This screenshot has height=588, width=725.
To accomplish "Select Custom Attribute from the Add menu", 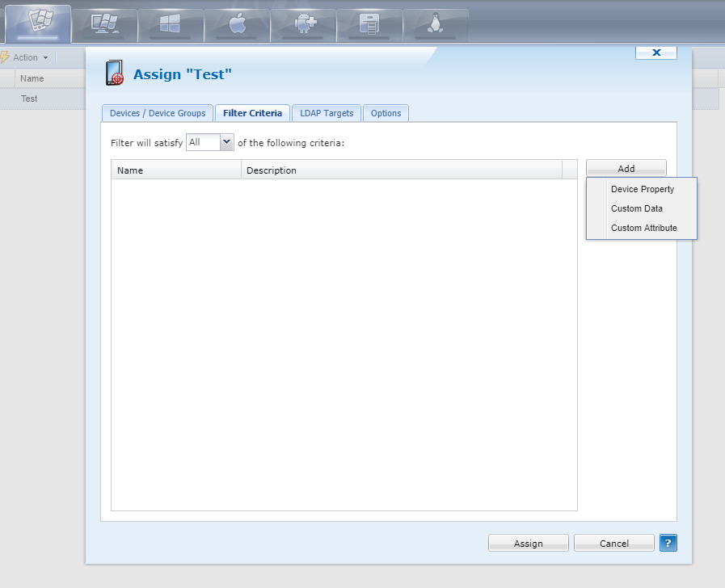I will click(643, 228).
